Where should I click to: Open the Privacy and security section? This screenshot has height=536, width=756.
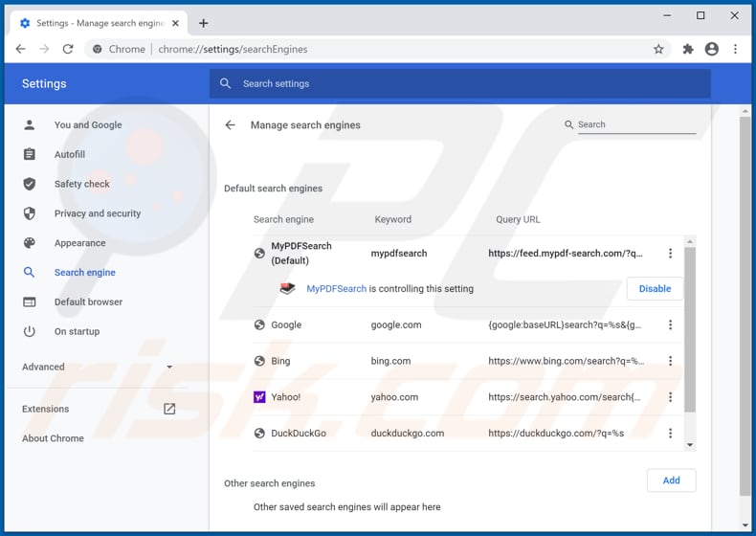coord(97,213)
